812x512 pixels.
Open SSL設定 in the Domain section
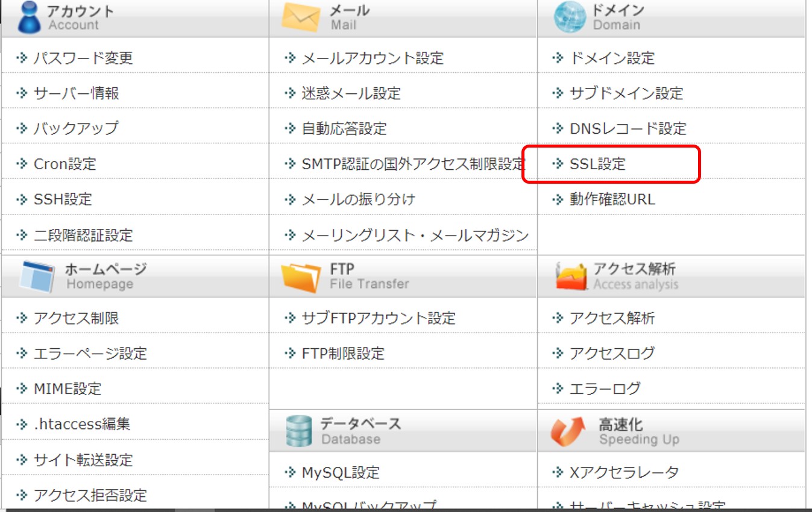(597, 164)
